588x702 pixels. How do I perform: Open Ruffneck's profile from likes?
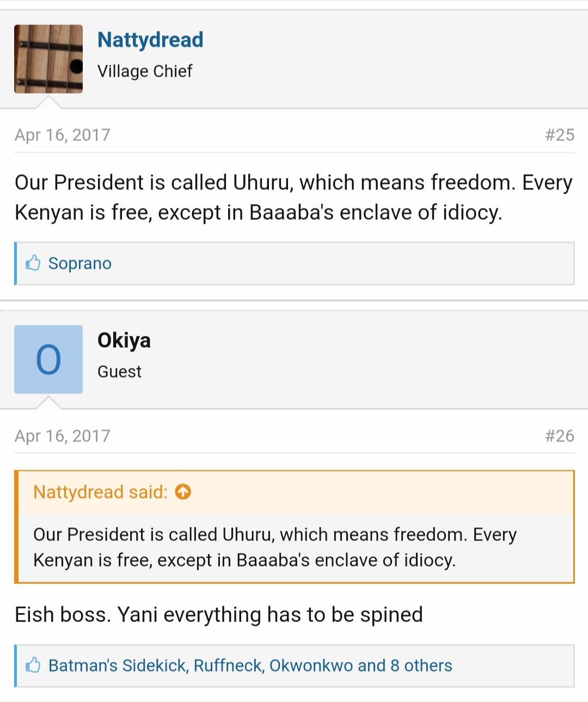228,666
